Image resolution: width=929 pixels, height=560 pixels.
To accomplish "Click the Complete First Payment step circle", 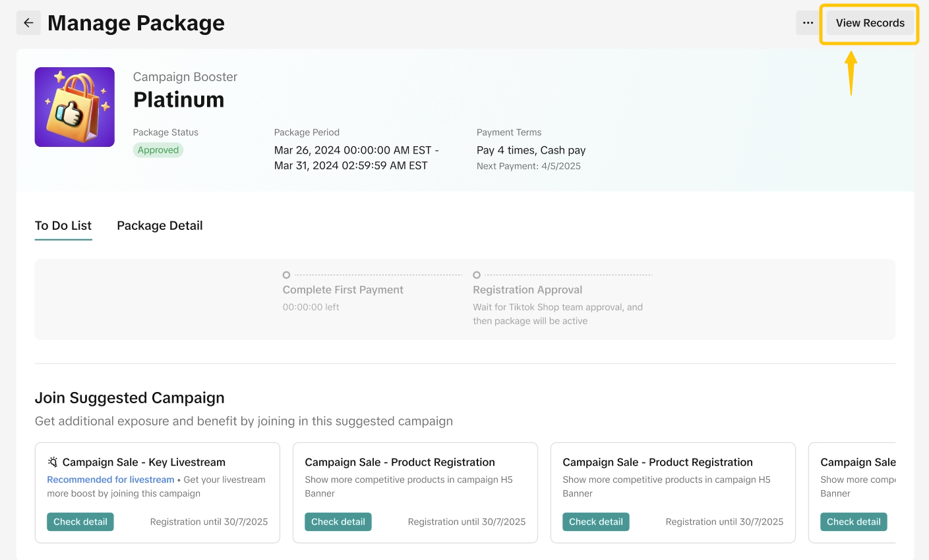I will click(286, 275).
